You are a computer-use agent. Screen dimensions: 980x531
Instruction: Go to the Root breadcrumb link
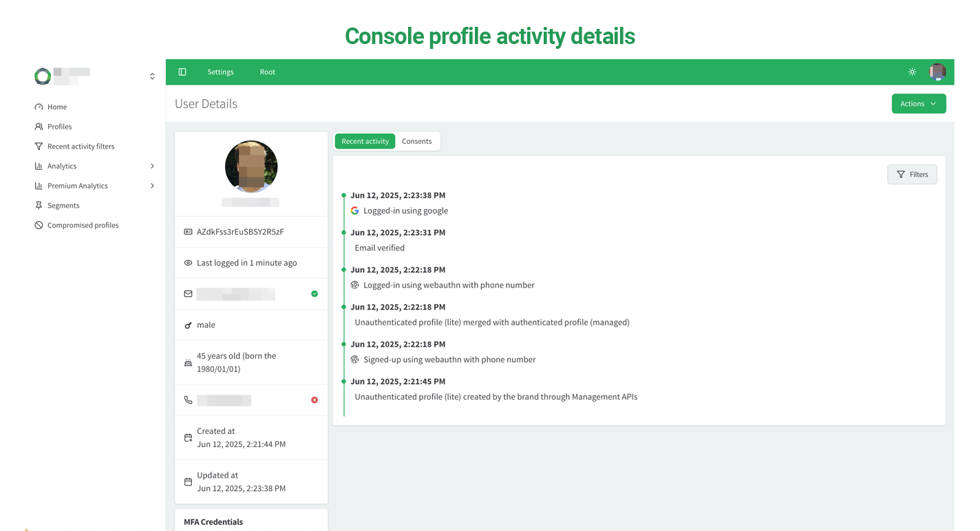point(267,72)
